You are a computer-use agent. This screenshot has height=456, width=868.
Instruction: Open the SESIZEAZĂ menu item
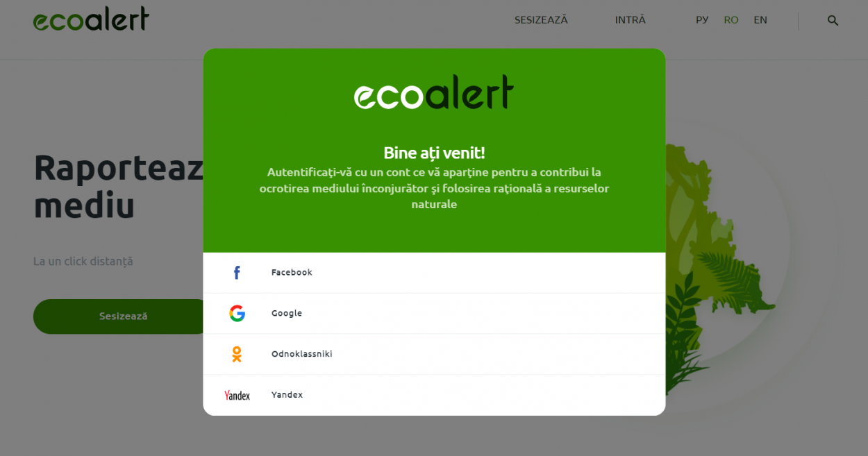tap(541, 20)
